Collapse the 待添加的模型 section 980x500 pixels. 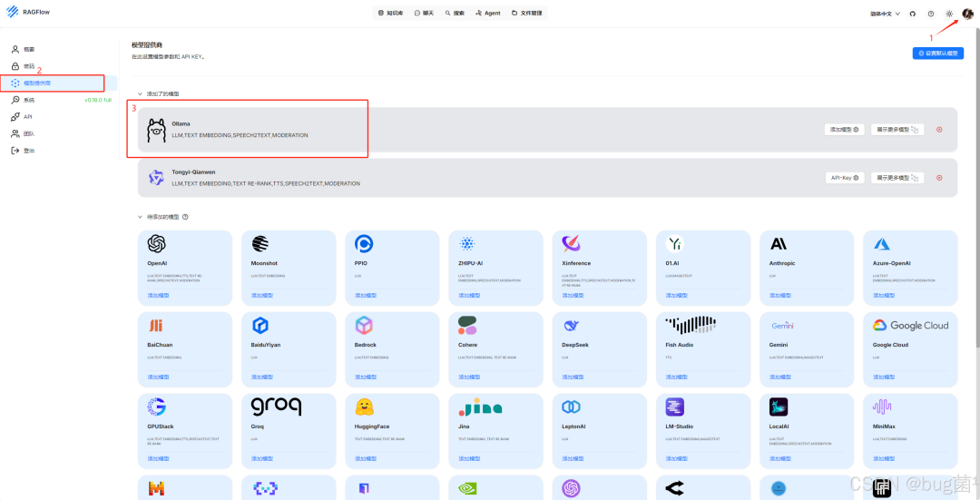pyautogui.click(x=140, y=217)
